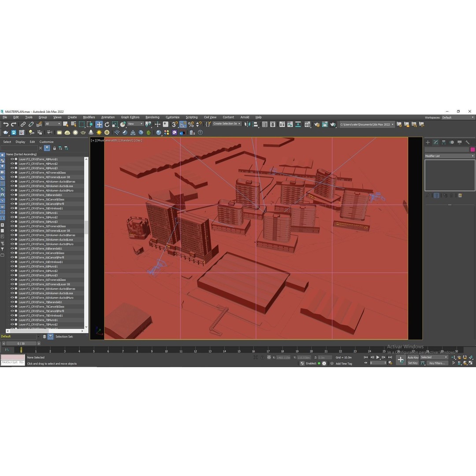
Task: Click the Undo arrow icon
Action: [6, 124]
